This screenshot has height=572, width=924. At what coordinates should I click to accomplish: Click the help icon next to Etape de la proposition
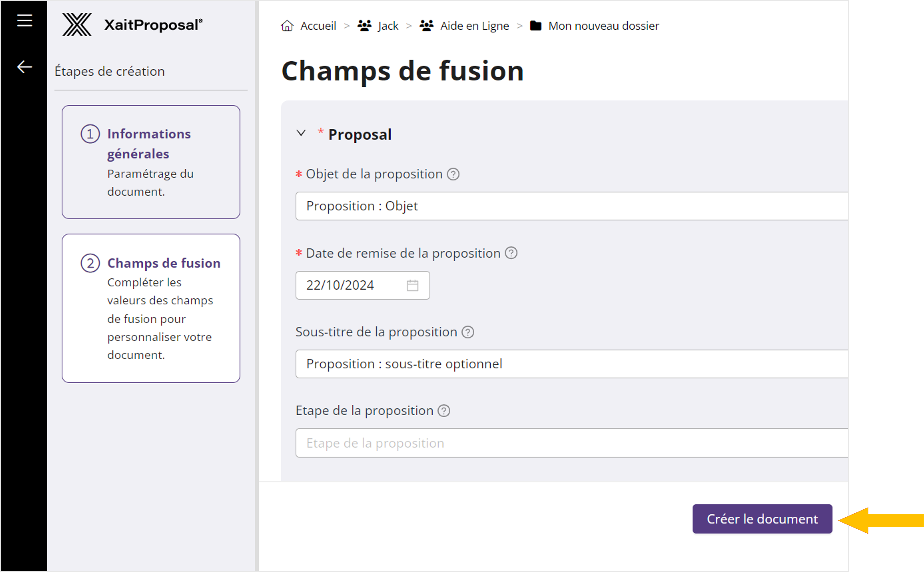pos(444,410)
